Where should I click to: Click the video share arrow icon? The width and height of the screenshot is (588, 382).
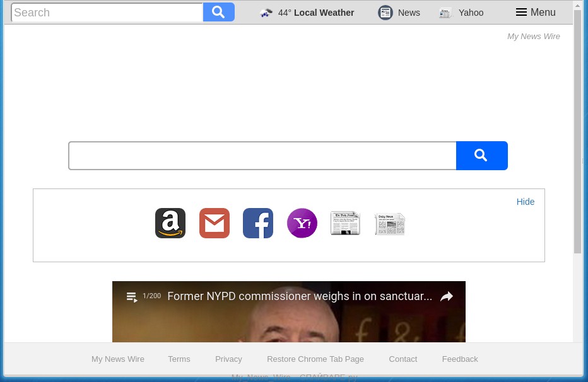click(x=447, y=297)
